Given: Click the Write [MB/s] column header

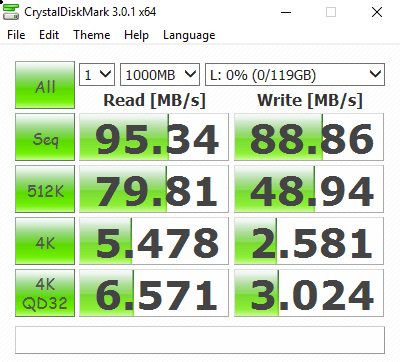Looking at the screenshot, I should (x=310, y=100).
